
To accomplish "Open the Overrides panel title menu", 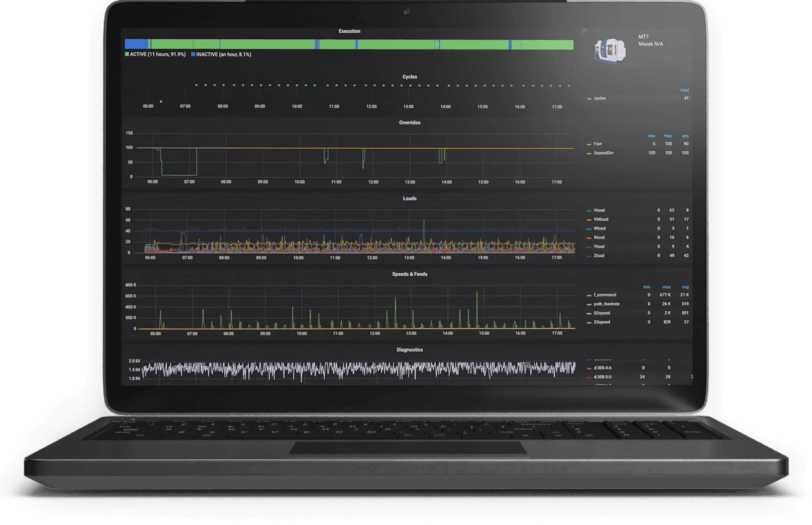I will pos(409,122).
